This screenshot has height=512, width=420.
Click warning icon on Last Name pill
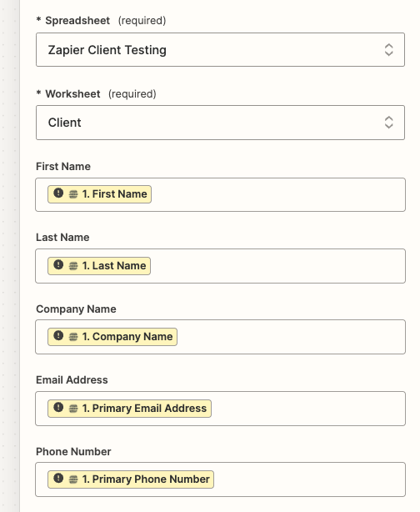tap(58, 264)
